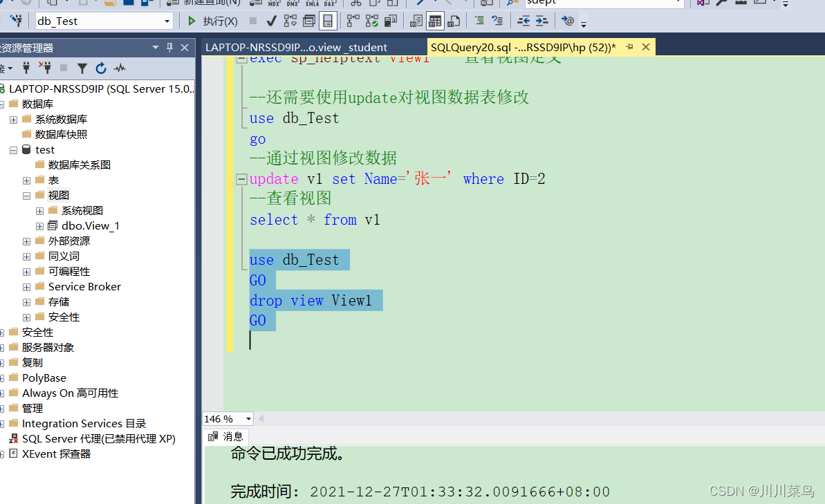Expand the 外部资源 folder
The height and width of the screenshot is (504, 825).
click(26, 241)
